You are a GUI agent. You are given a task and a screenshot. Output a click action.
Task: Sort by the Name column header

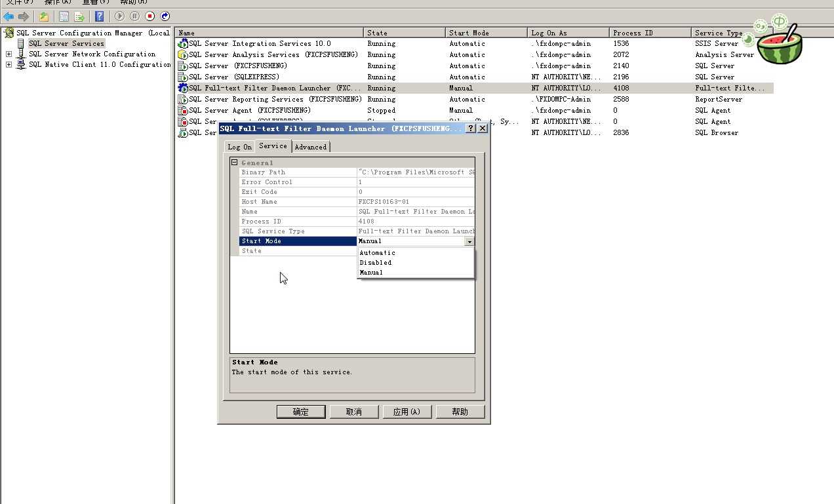269,33
